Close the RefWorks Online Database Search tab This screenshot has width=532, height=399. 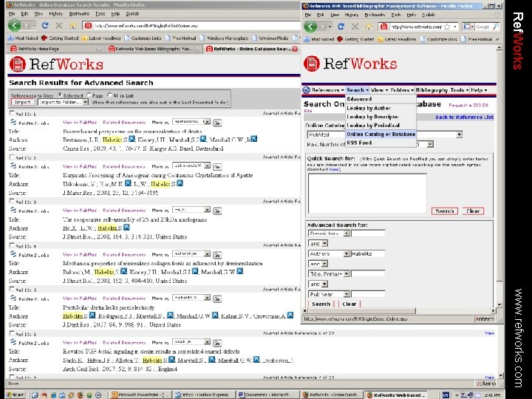(295, 49)
